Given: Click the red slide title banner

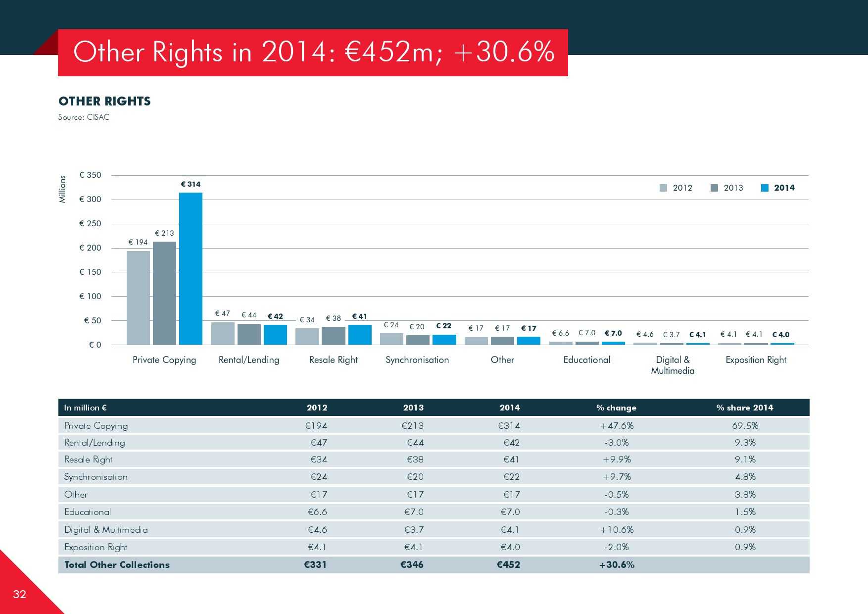Looking at the screenshot, I should [313, 52].
